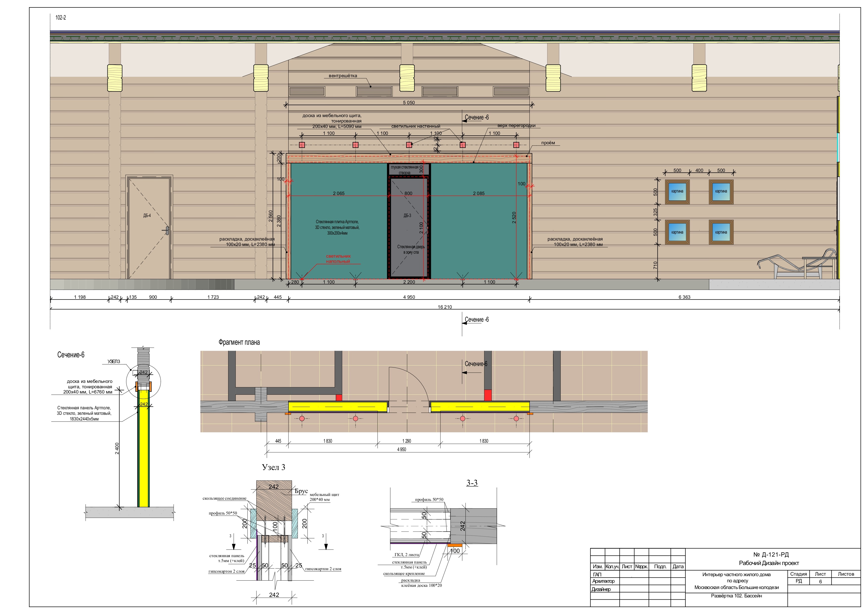
Task: Select the "Дата" column header
Action: (678, 566)
